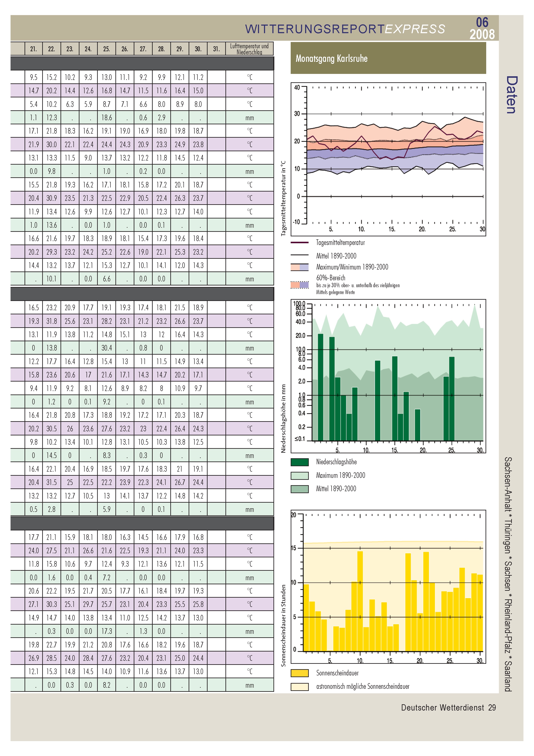Click the Sonnenscheindauer legend label

(337, 673)
